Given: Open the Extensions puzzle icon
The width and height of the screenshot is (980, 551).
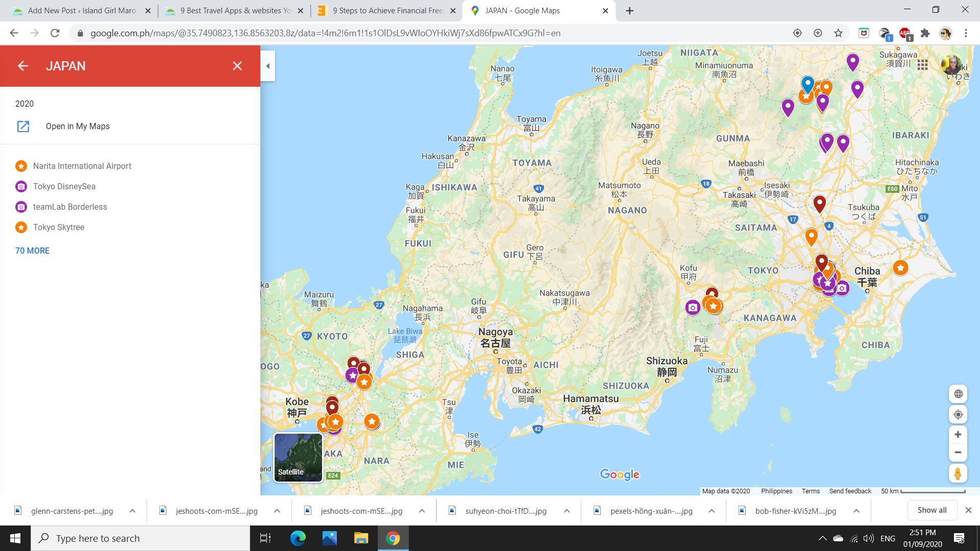Looking at the screenshot, I should [x=925, y=33].
